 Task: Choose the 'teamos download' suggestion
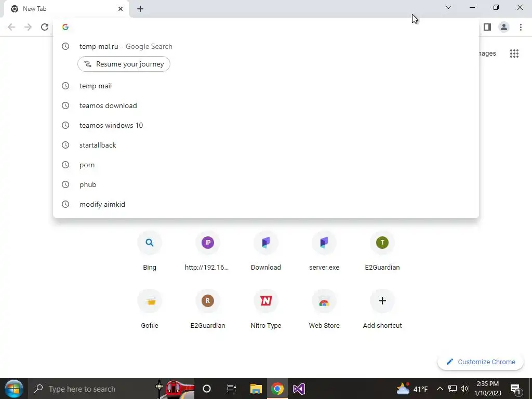click(x=265, y=105)
